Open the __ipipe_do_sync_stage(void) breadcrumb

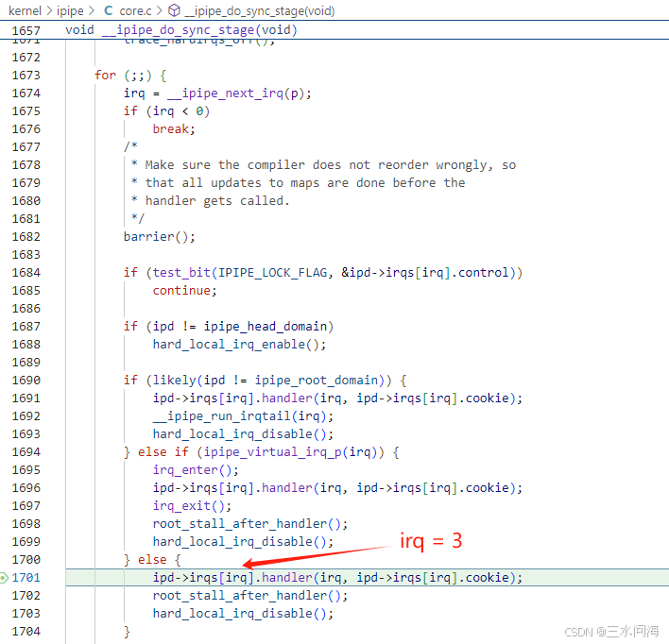(x=260, y=10)
